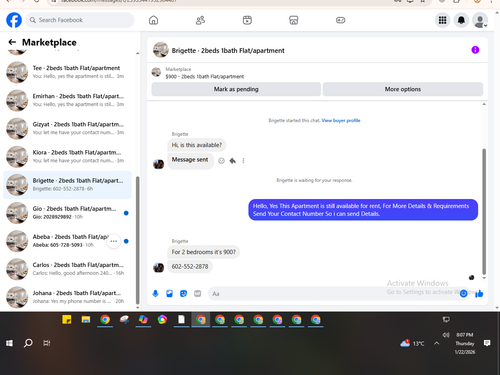Open File Explorer from taskbar
Viewport: 500px width, 375px height.
pos(86,320)
